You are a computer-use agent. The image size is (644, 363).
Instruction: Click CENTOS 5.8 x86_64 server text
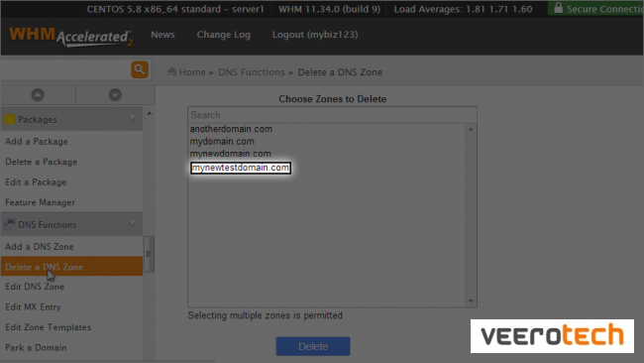(175, 9)
